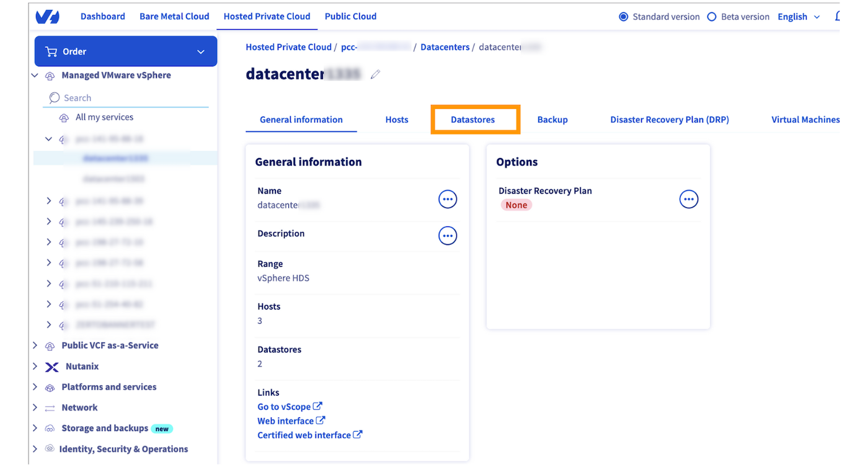
Task: Click the Managed VMware vSphere cloud icon
Action: [x=50, y=75]
